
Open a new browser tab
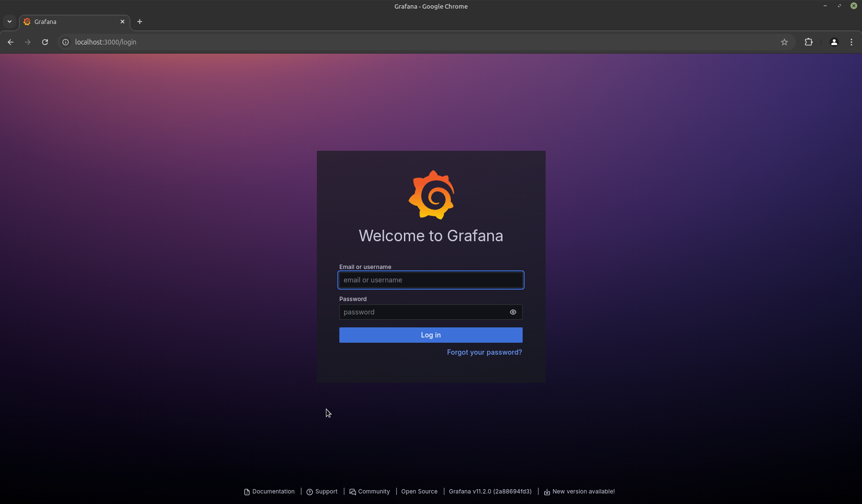(140, 22)
